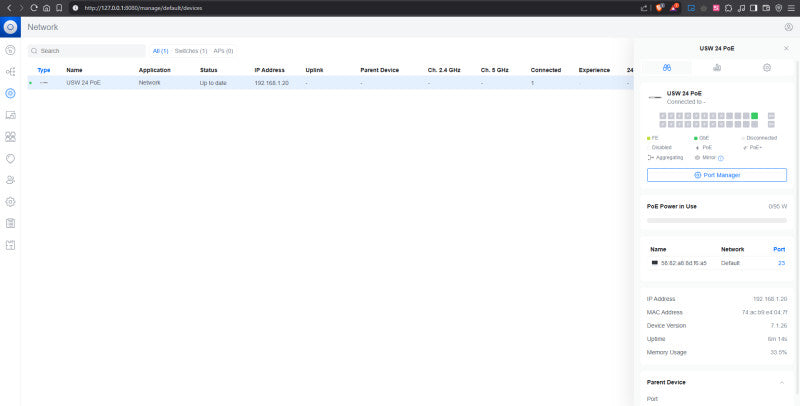This screenshot has width=800, height=406.
Task: Switch to the device Settings gear tab
Action: pyautogui.click(x=767, y=68)
